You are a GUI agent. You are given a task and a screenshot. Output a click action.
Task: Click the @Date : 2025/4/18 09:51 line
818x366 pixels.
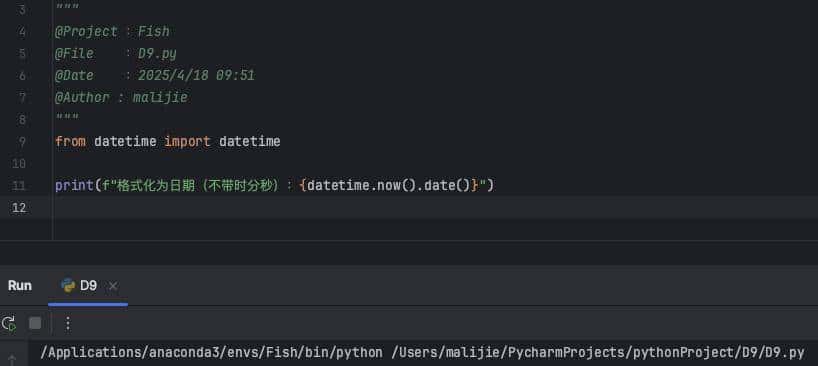point(155,76)
